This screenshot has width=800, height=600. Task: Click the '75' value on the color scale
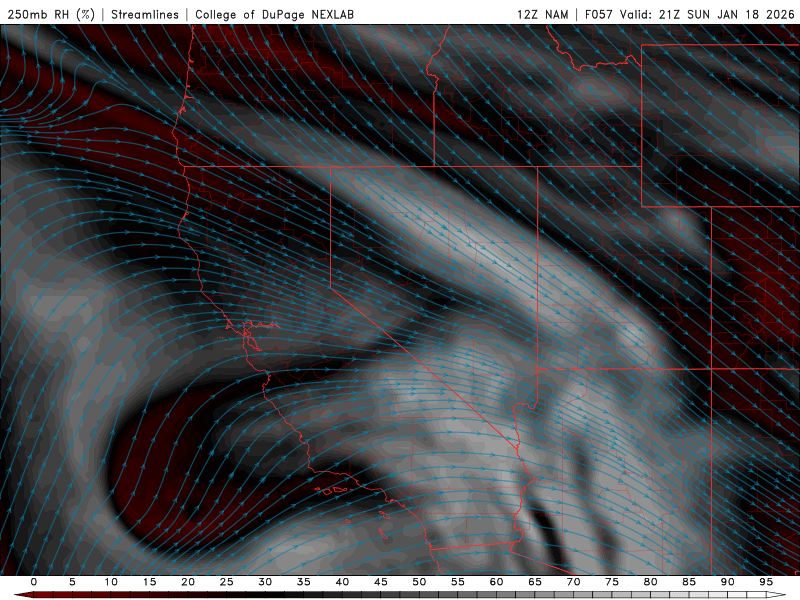(612, 582)
